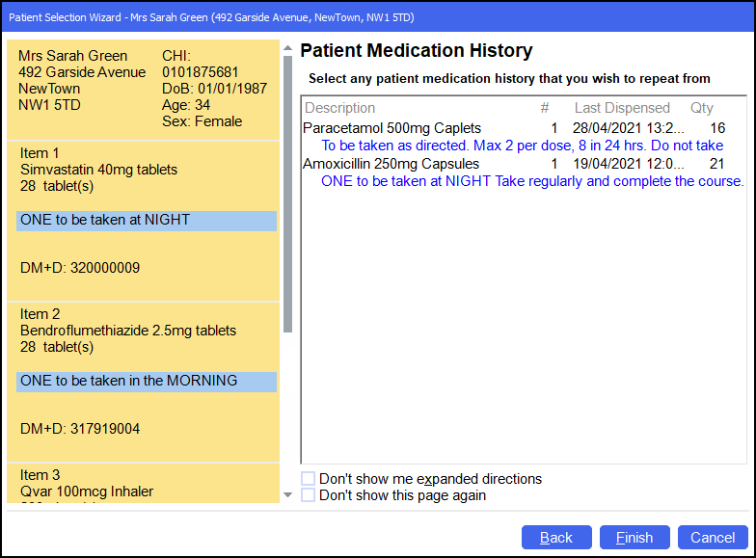The width and height of the screenshot is (756, 558).
Task: Sort by the Description column header
Action: tap(340, 108)
